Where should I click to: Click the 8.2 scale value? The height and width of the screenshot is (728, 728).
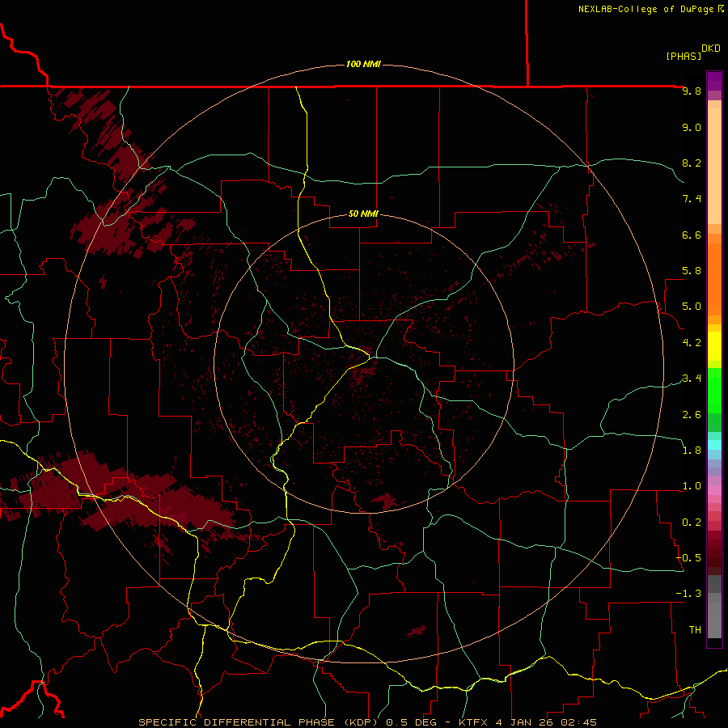click(692, 163)
